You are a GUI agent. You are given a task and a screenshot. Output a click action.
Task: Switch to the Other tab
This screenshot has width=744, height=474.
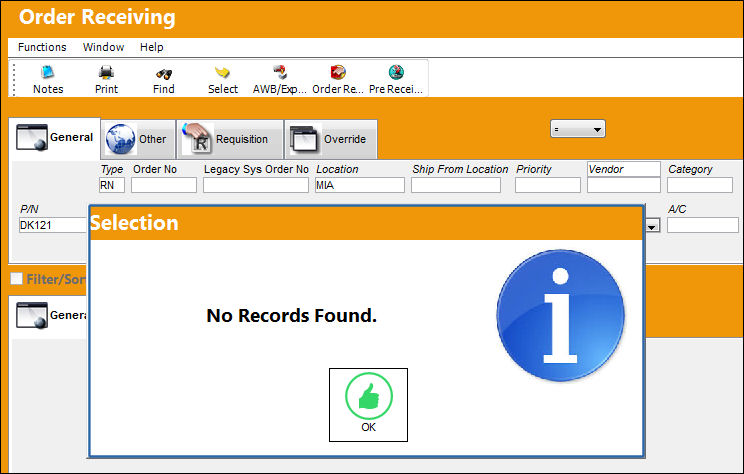click(138, 139)
